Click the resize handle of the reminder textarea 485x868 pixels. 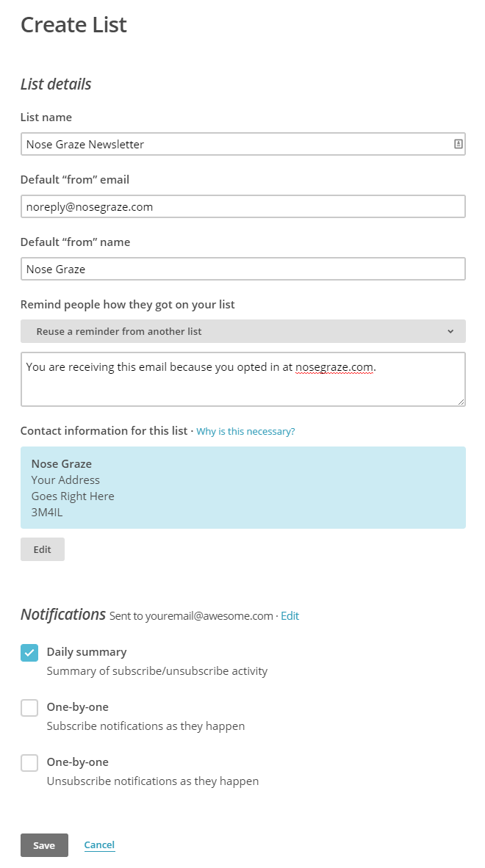[x=461, y=402]
